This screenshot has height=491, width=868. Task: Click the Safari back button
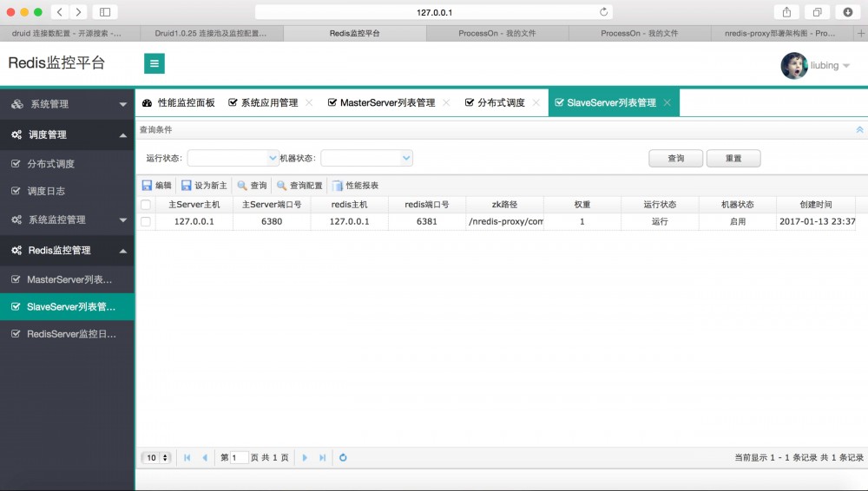[x=60, y=11]
